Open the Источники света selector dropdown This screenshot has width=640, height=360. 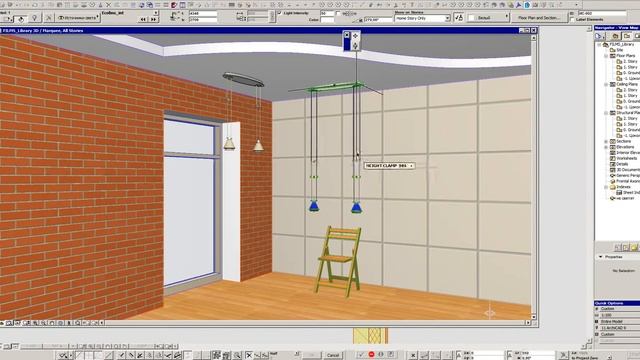pyautogui.click(x=78, y=18)
